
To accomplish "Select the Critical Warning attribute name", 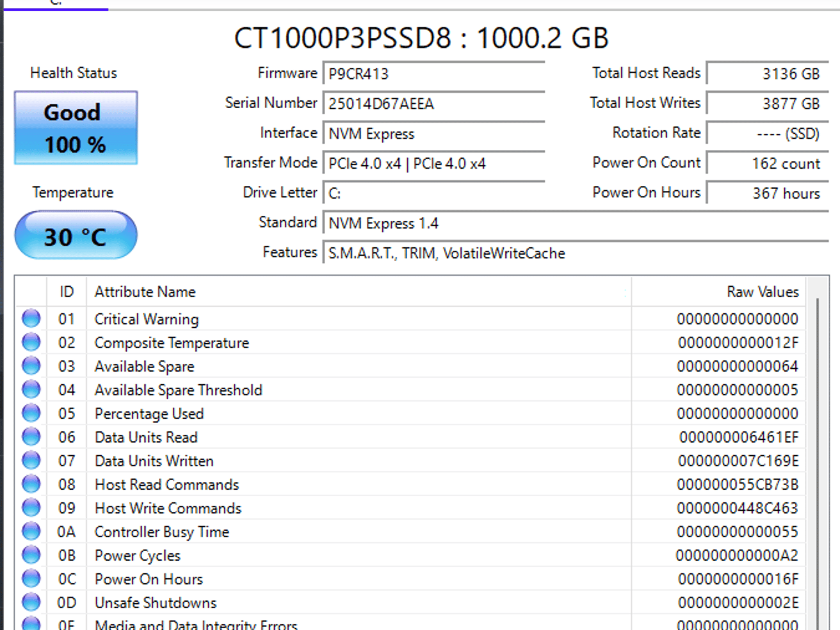I will tap(146, 319).
